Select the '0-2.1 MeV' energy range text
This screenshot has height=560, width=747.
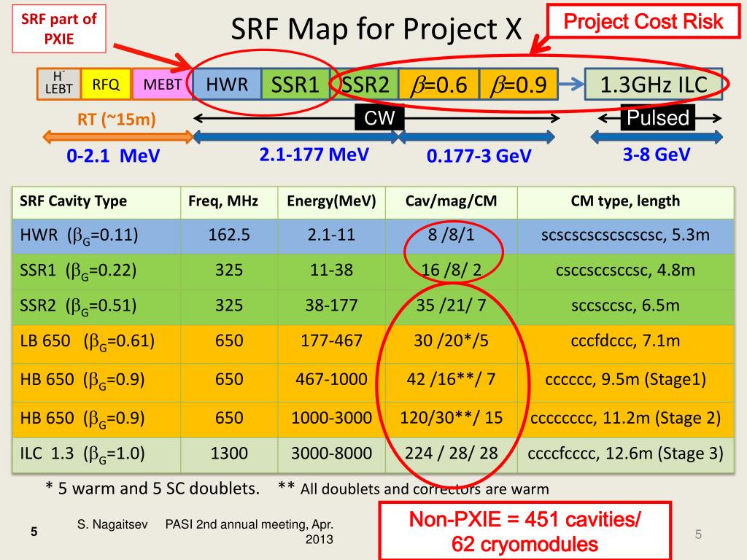113,156
